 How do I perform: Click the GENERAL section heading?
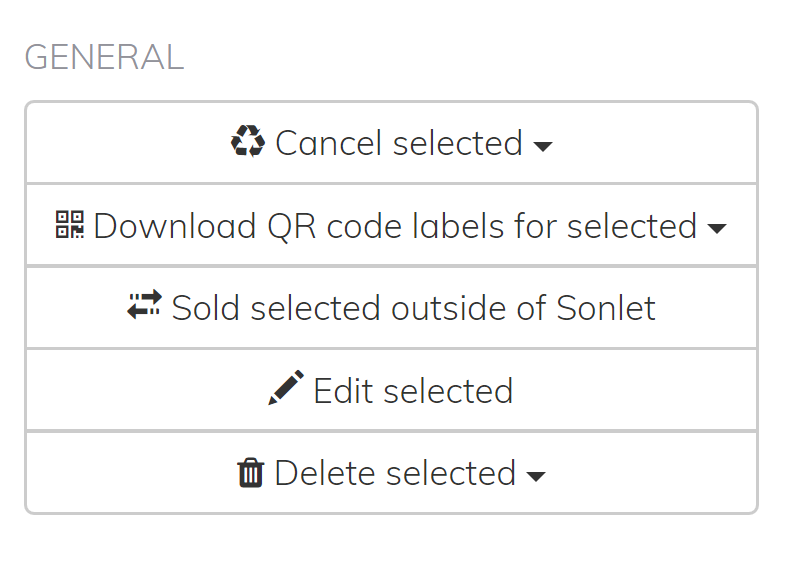click(104, 57)
